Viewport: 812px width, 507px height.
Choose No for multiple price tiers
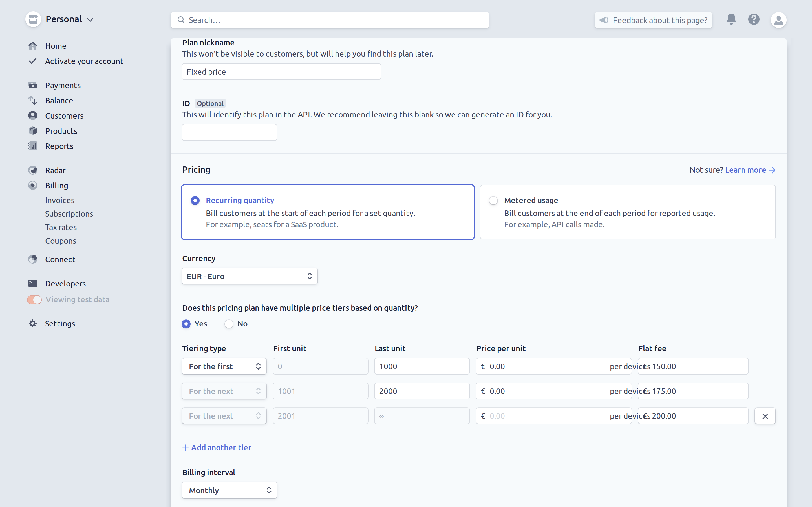[229, 324]
